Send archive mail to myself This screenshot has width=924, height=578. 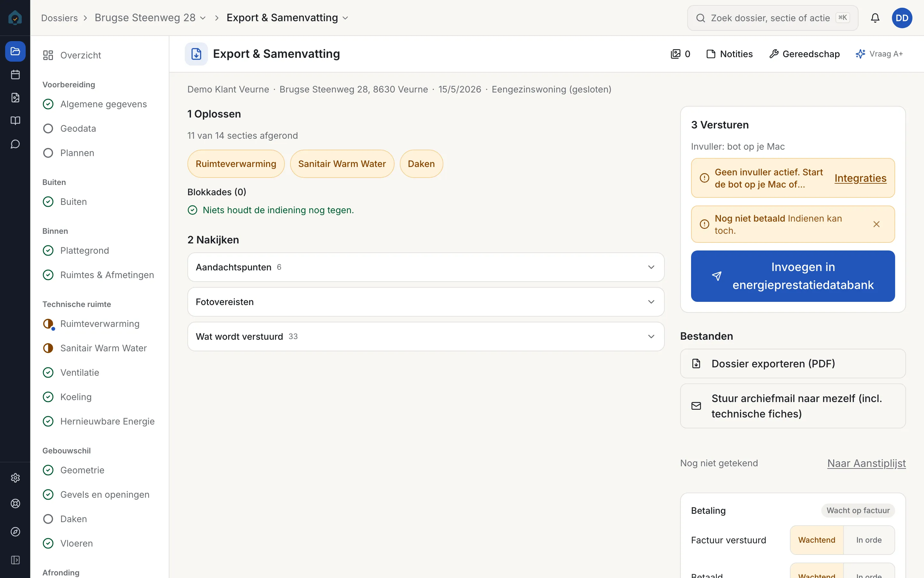click(x=793, y=406)
